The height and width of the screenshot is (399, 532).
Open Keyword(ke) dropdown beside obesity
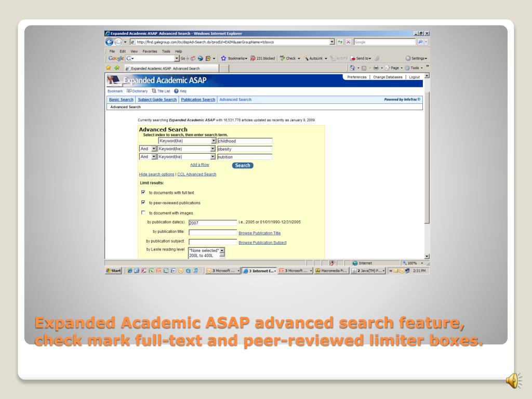tap(212, 149)
